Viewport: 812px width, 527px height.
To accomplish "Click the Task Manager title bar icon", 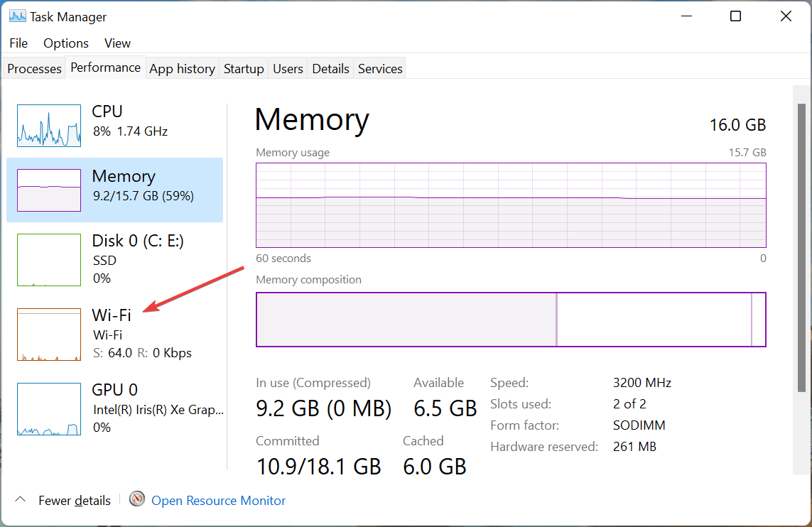I will coord(18,16).
